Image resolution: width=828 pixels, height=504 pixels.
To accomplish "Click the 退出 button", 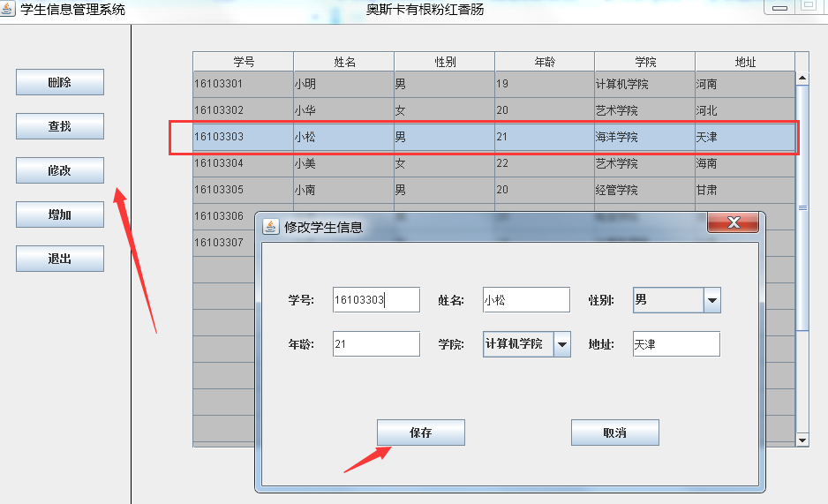I will (x=60, y=259).
